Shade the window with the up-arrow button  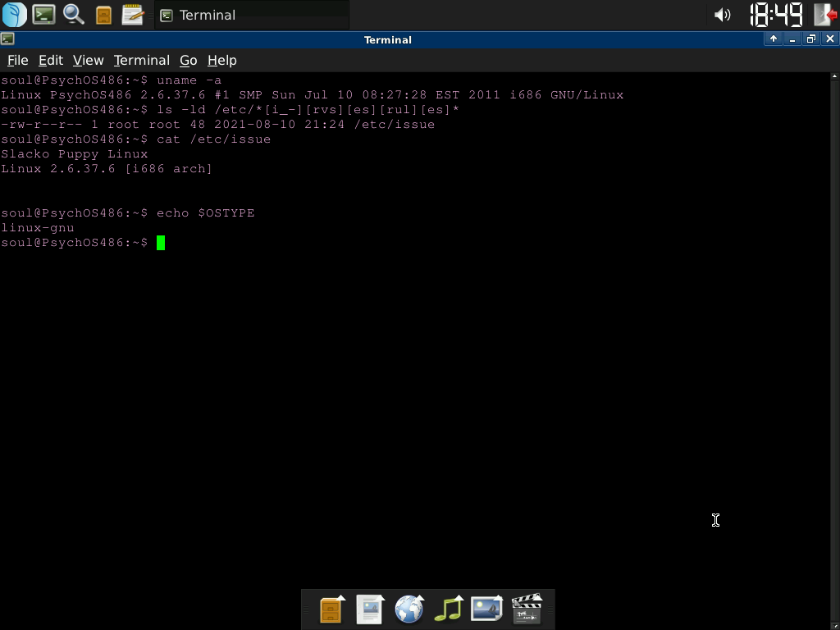tap(773, 39)
